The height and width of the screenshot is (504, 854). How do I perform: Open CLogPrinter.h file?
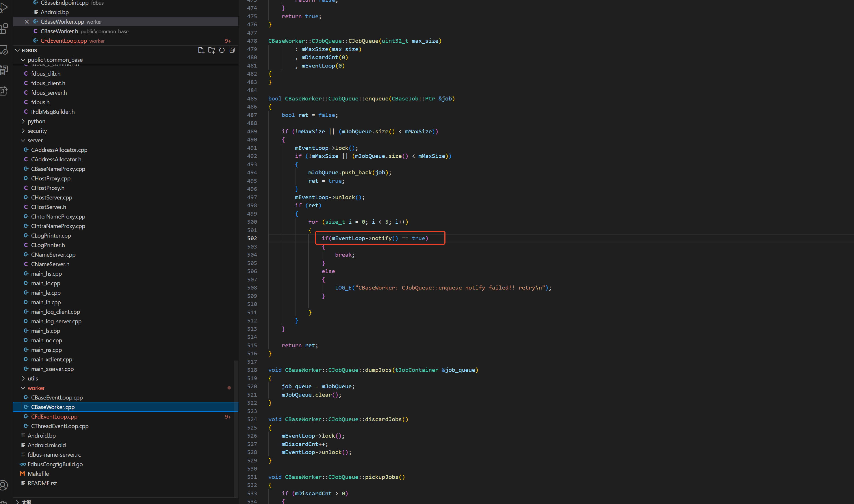tap(125, 245)
